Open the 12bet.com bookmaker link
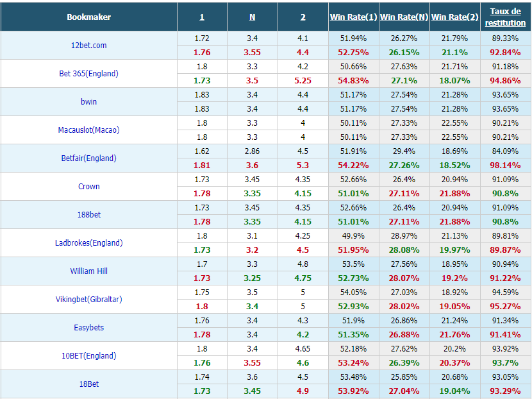The image size is (532, 399). pos(88,45)
